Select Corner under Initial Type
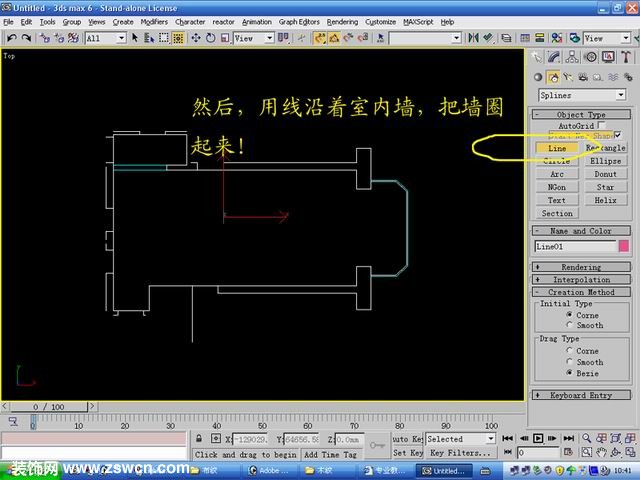Viewport: 640px width, 480px height. [569, 314]
